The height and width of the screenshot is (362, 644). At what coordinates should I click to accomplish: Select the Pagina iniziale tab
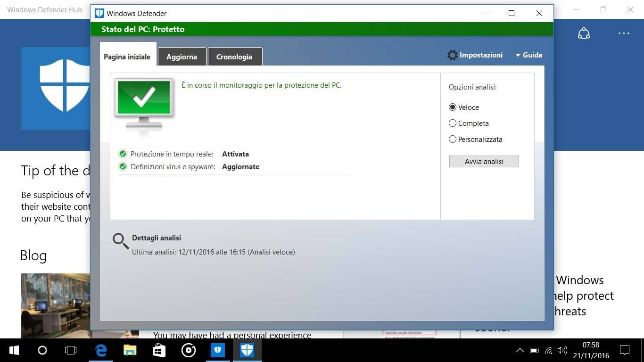click(127, 56)
